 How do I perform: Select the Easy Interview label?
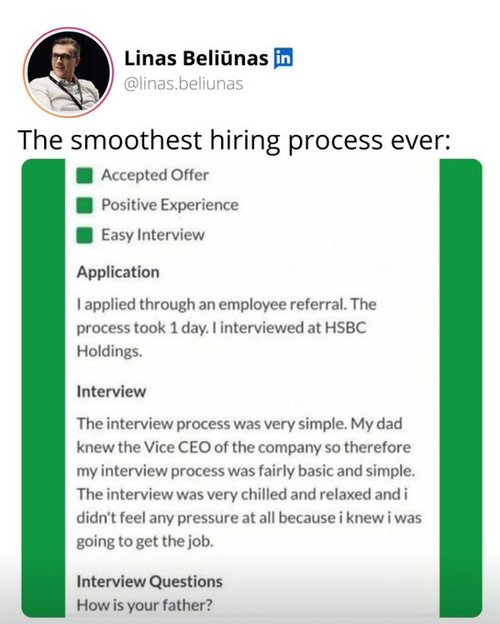153,235
